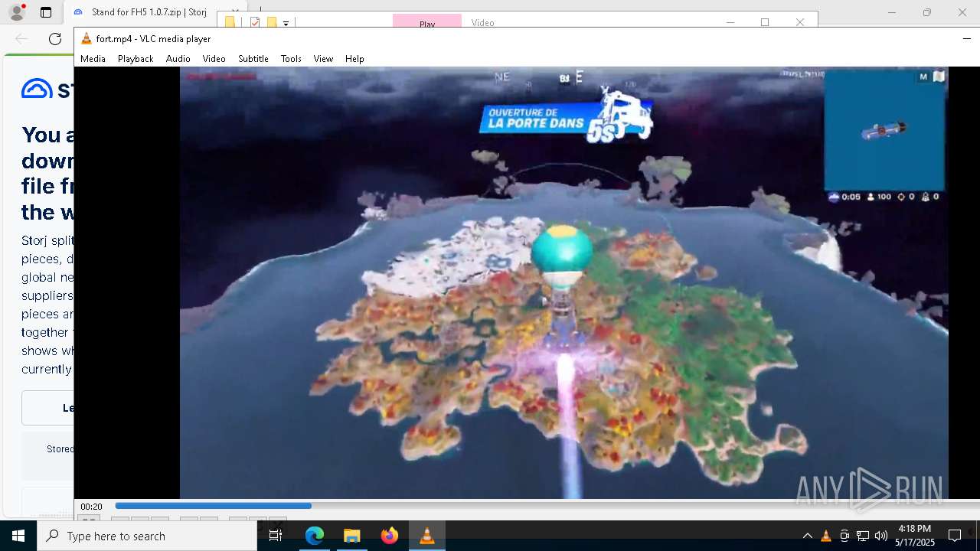Open the Video menu in VLC

(x=214, y=59)
